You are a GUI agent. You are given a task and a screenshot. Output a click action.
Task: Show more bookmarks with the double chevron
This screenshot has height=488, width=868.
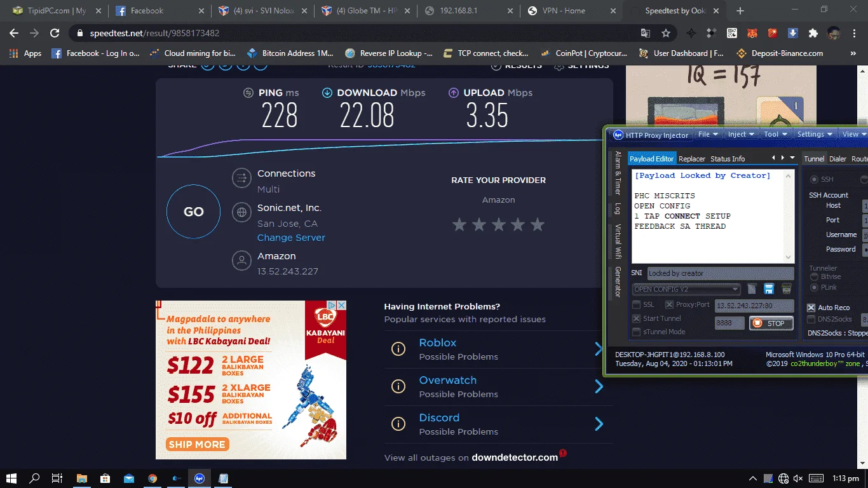(x=855, y=53)
